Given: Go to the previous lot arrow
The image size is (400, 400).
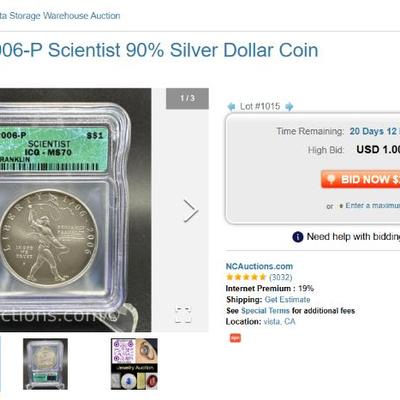Looking at the screenshot, I should point(231,107).
